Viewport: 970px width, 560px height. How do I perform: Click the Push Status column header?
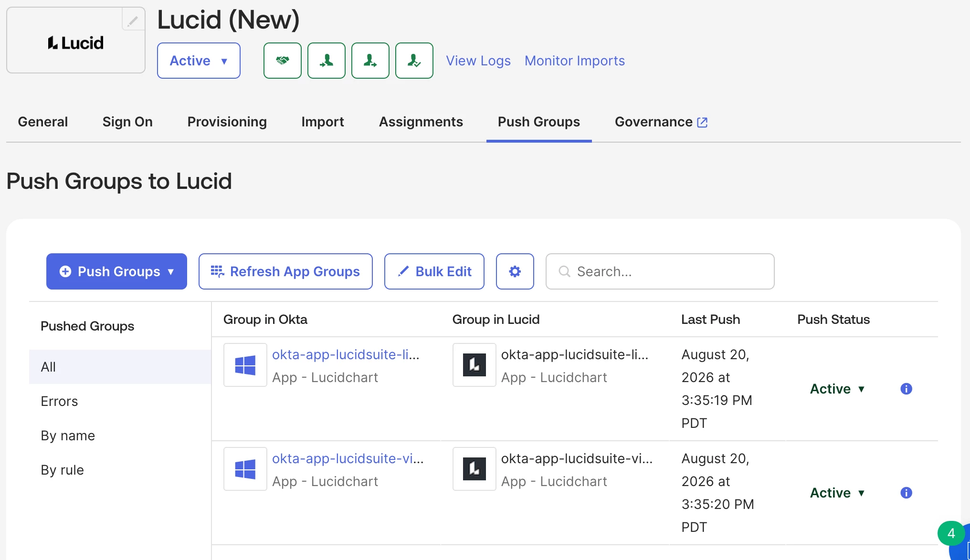(x=833, y=319)
